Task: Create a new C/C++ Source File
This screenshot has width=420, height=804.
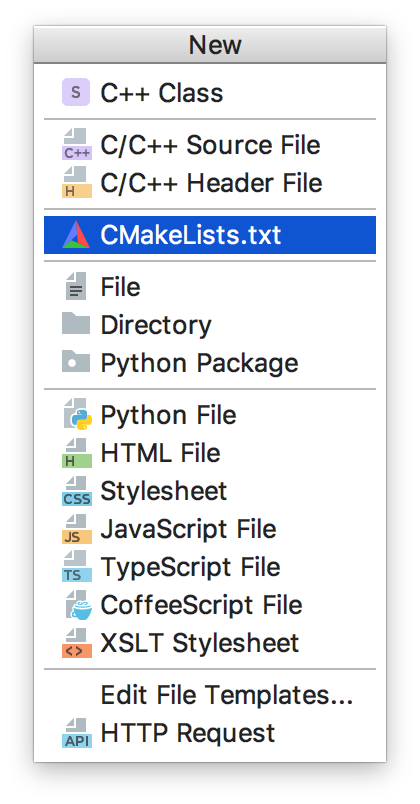Action: (x=210, y=145)
